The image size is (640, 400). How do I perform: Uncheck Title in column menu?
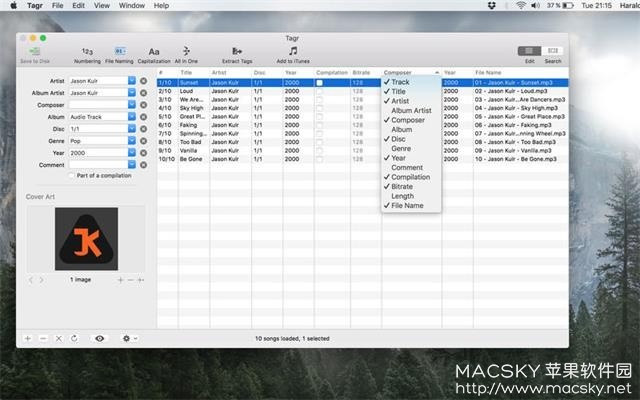click(x=411, y=91)
